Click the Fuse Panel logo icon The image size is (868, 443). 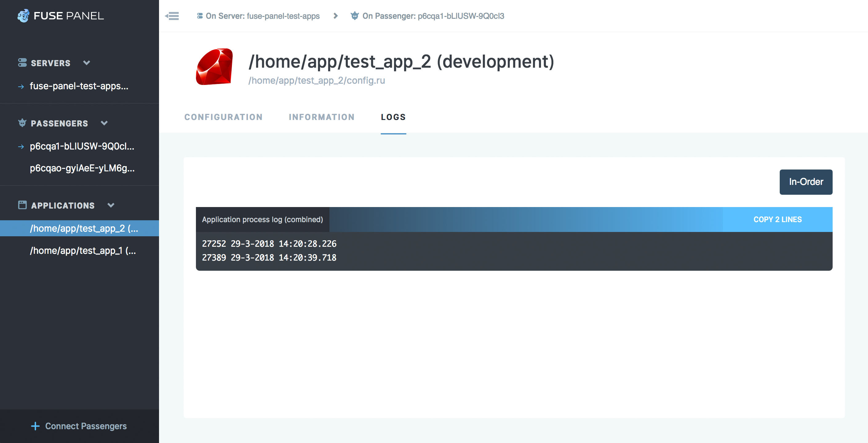23,16
